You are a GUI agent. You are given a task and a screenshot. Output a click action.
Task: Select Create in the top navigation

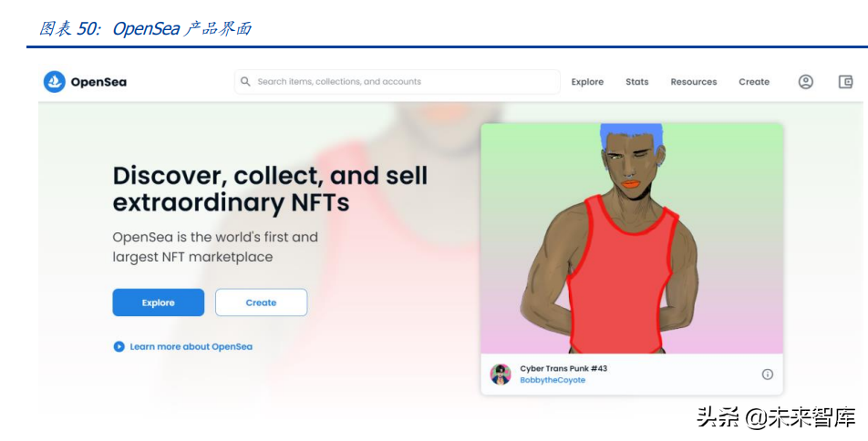point(753,82)
